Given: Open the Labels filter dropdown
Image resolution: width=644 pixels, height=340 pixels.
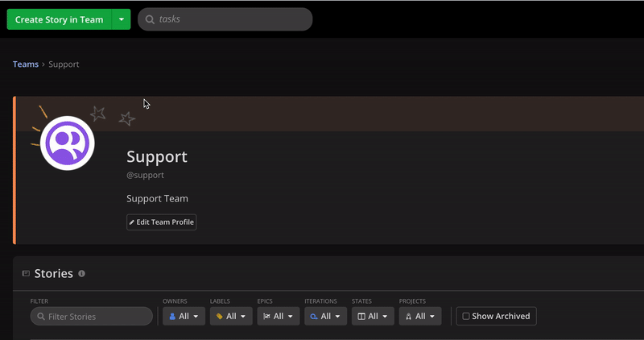Looking at the screenshot, I should click(x=231, y=316).
